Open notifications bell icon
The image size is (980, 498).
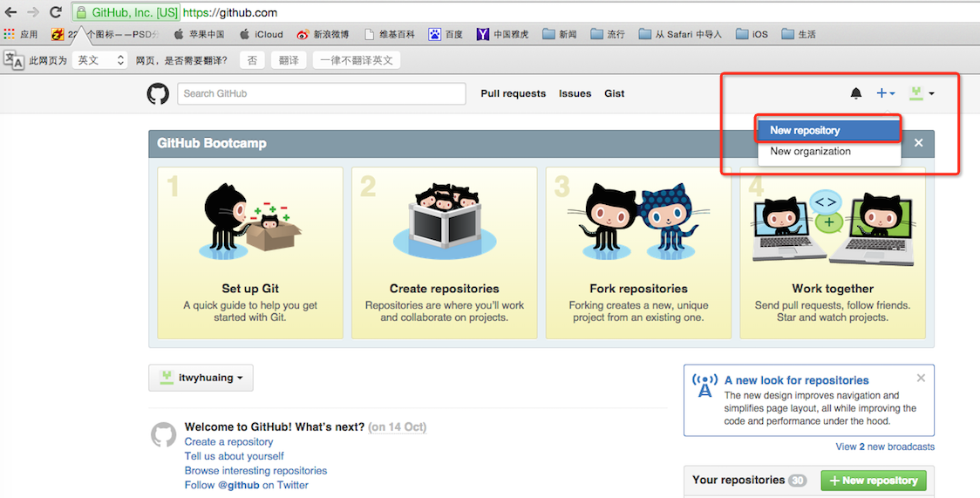[855, 93]
